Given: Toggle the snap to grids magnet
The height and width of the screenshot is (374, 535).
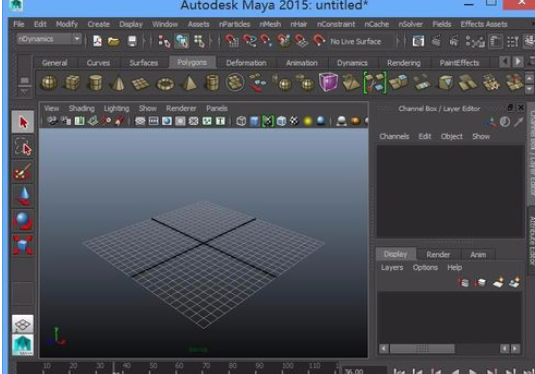Looking at the screenshot, I should 232,41.
